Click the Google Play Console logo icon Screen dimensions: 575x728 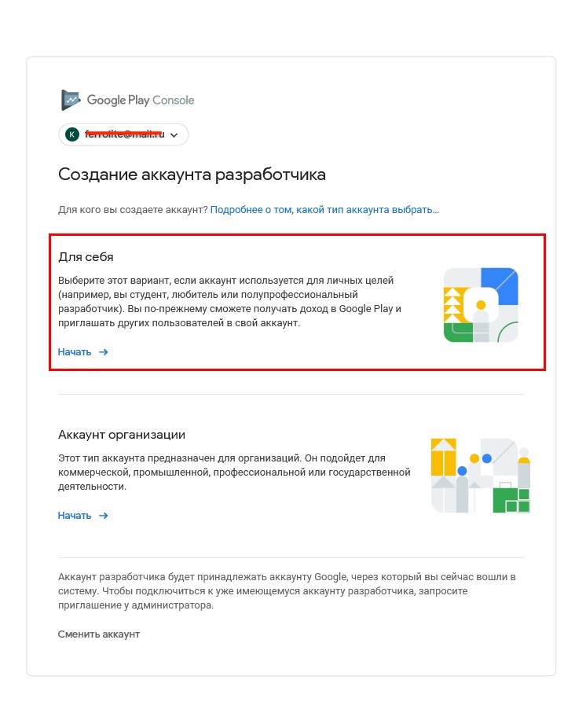71,100
